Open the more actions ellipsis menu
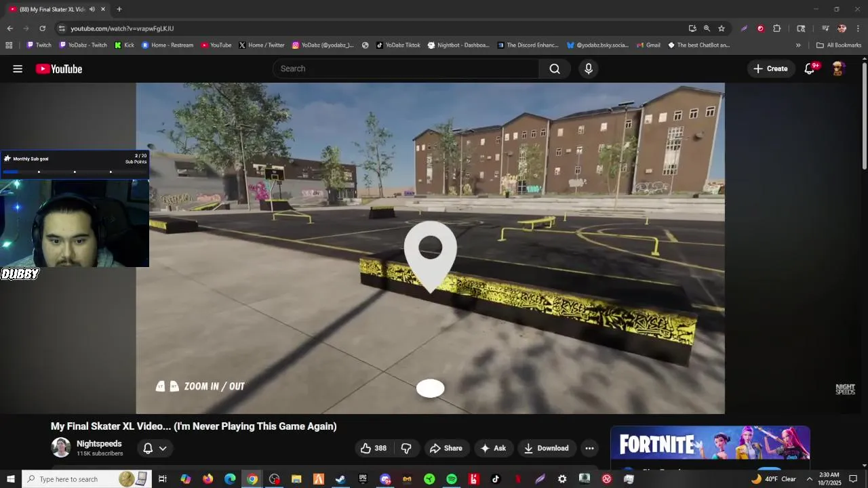The height and width of the screenshot is (488, 868). 589,448
